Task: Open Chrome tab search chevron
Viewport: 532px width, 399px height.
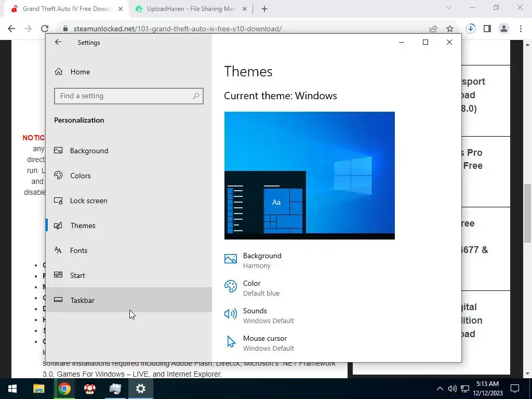Action: click(x=448, y=7)
